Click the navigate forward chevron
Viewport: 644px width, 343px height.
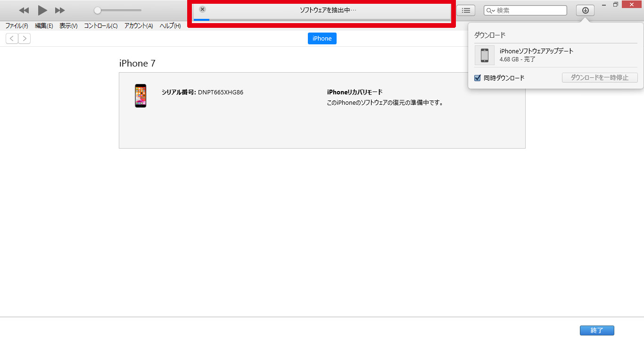25,39
